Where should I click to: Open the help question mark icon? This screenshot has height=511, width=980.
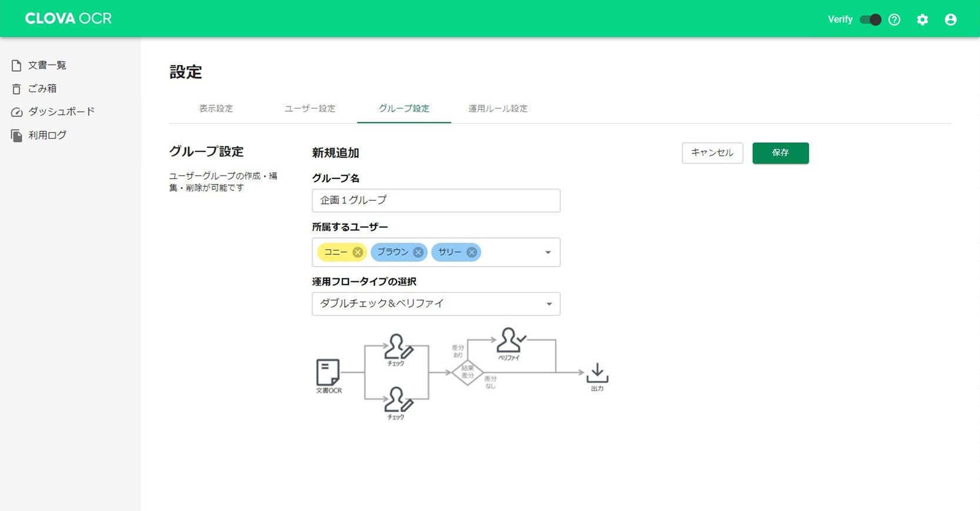pos(894,19)
